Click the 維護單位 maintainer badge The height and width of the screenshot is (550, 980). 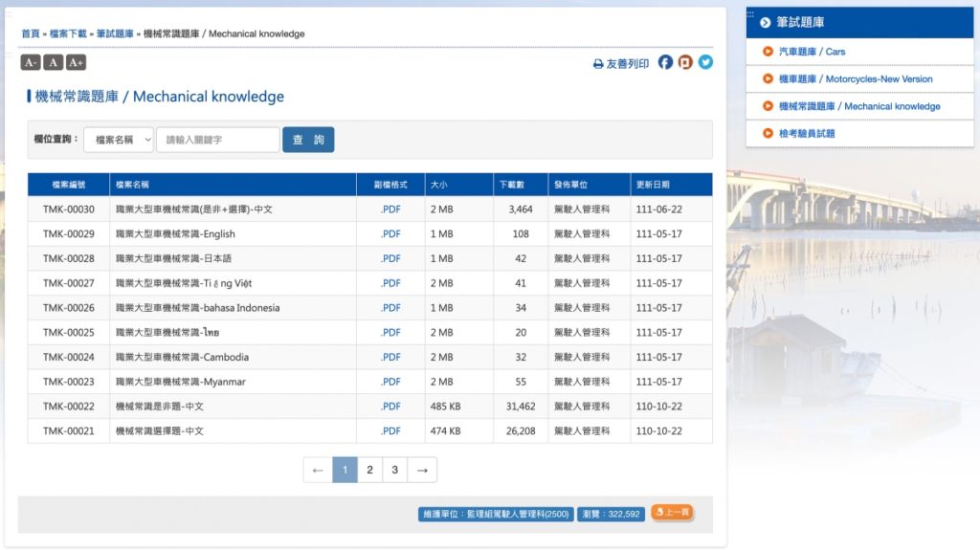coord(496,514)
